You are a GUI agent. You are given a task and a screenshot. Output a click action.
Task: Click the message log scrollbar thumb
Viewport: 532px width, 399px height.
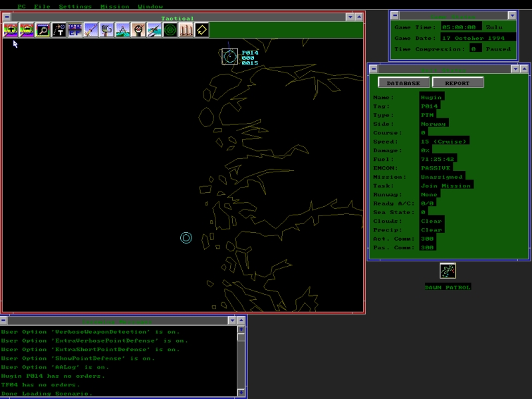point(241,337)
